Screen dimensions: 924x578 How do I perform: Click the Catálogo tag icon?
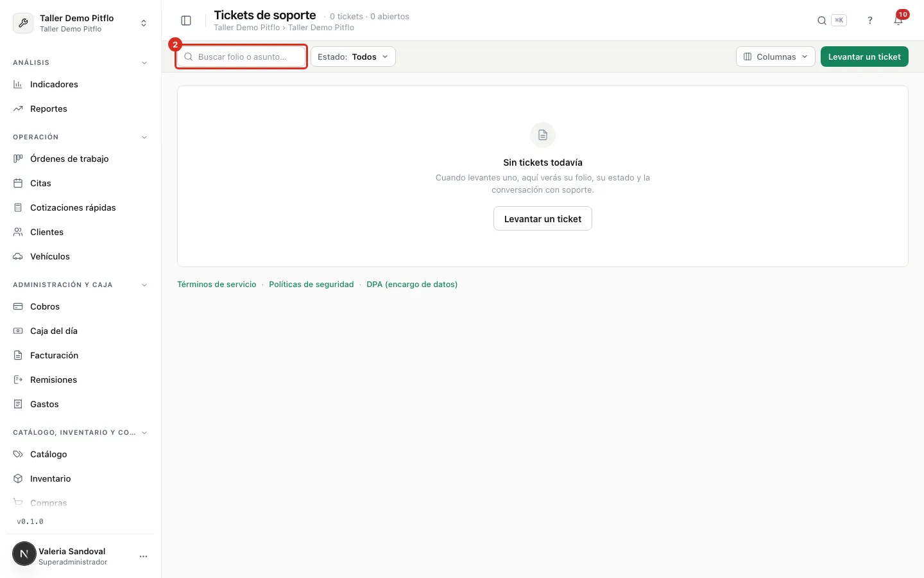click(x=18, y=454)
